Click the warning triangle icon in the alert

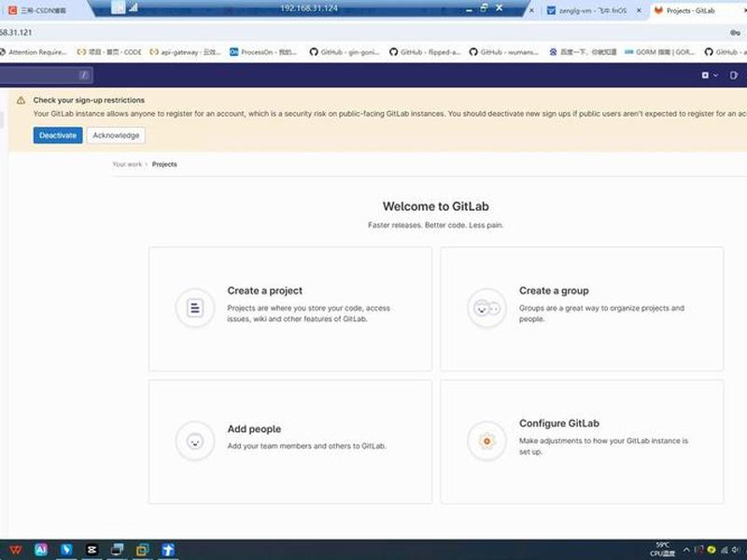(21, 101)
